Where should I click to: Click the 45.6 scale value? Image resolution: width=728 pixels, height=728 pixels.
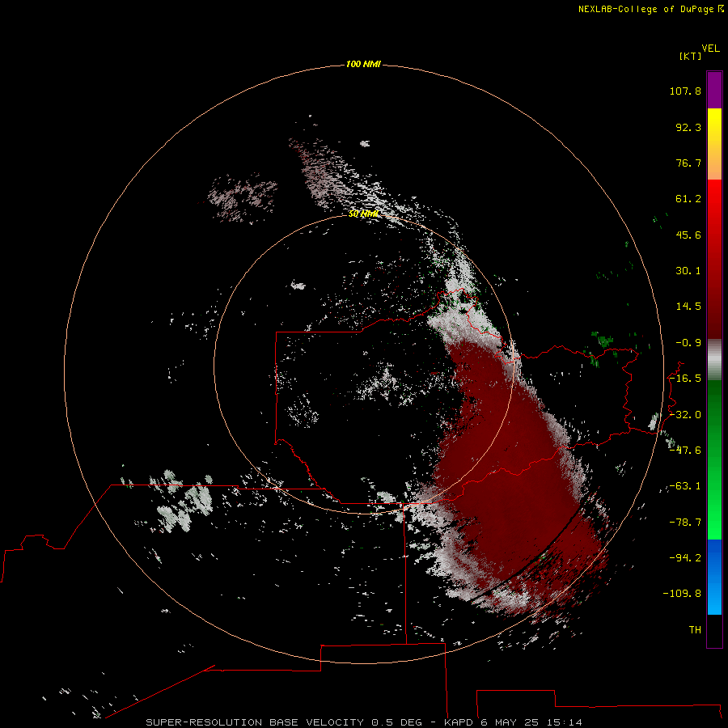[688, 235]
